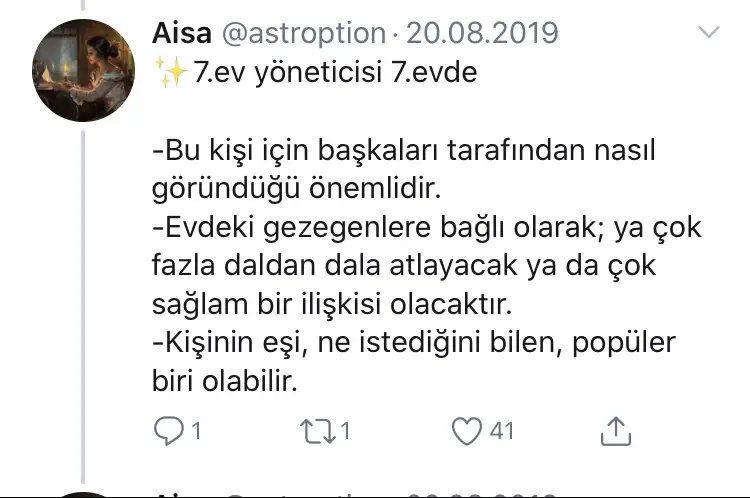Click the 41 likes count

(501, 432)
